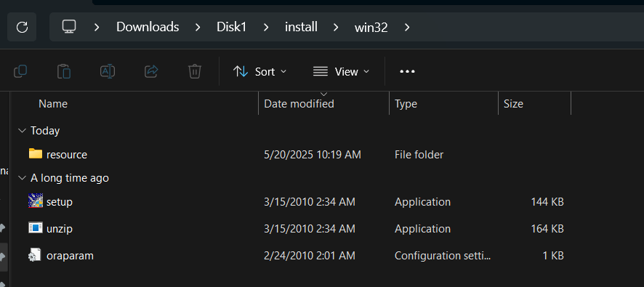Select the setup file name
The height and width of the screenshot is (287, 644).
(60, 202)
